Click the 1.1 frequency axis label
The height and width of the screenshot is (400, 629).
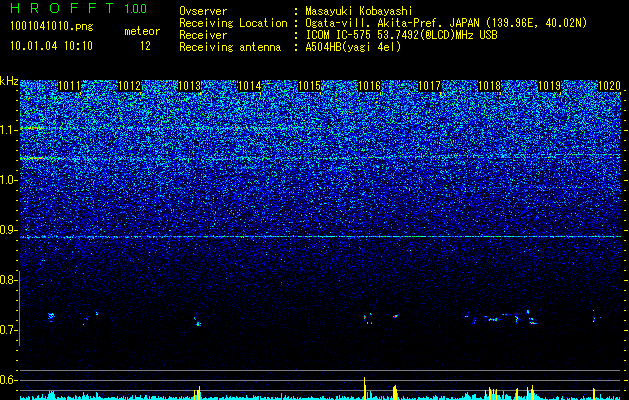pyautogui.click(x=8, y=130)
